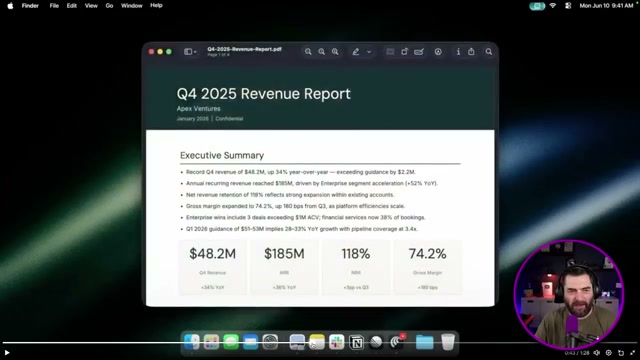640x360 pixels.
Task: Select the highlight pen tool
Action: tap(356, 52)
